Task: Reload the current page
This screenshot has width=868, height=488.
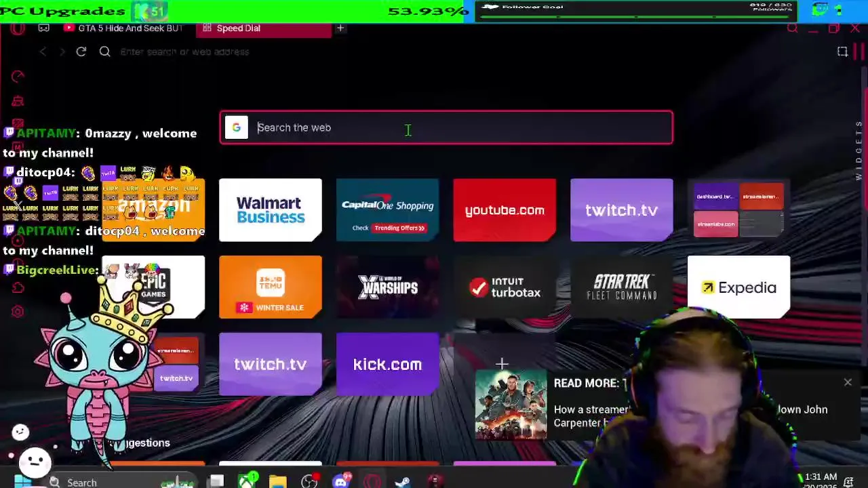Action: pyautogui.click(x=81, y=52)
